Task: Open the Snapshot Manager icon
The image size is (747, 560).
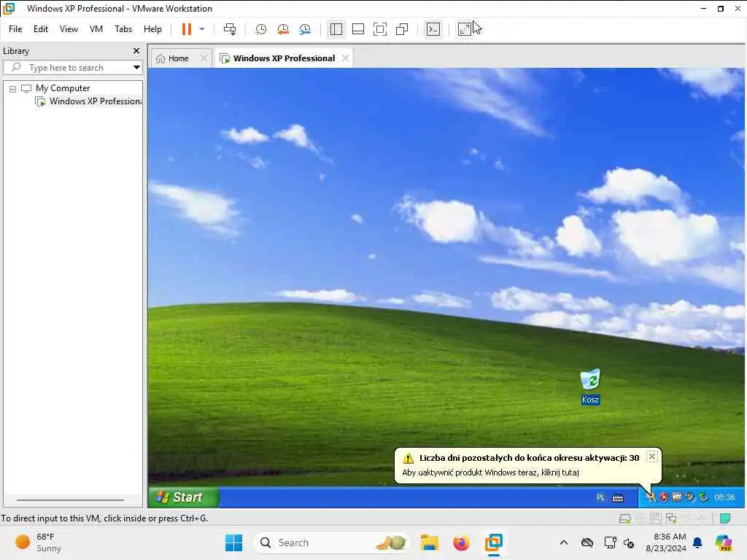Action: 305,29
